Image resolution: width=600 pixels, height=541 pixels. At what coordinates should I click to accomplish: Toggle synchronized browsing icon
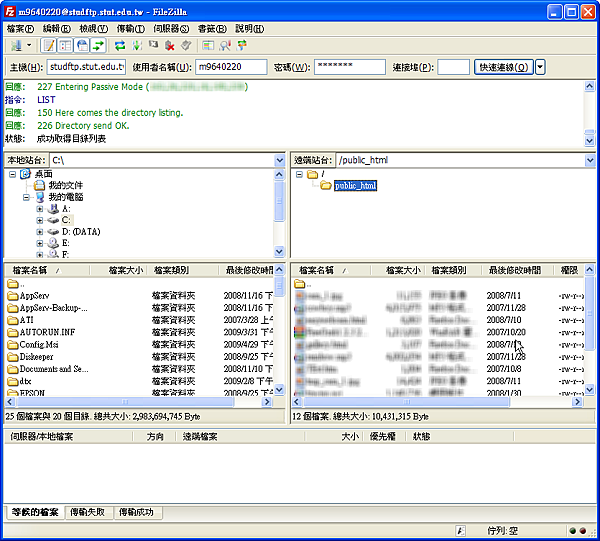point(241,46)
